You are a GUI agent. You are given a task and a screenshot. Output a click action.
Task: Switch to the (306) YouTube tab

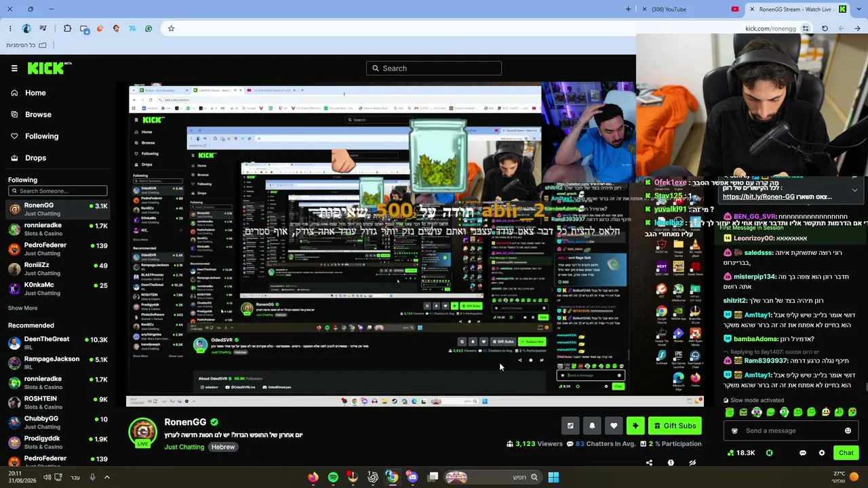[x=685, y=9]
